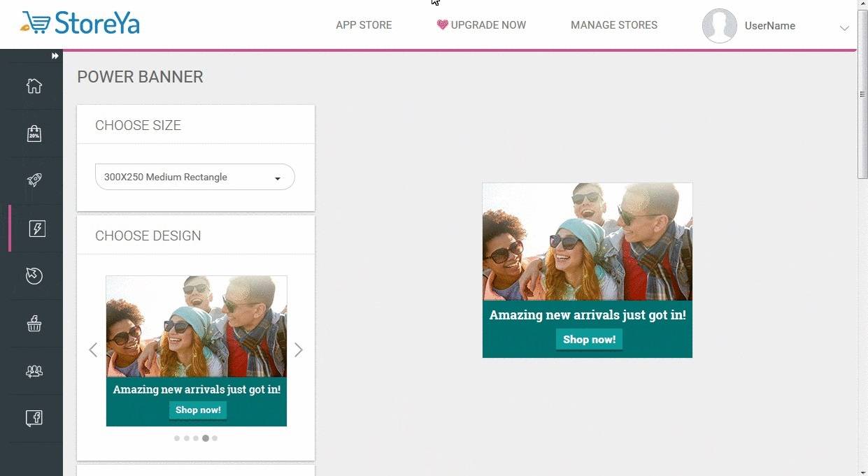This screenshot has width=868, height=476.
Task: Select the first carousel dot
Action: 177,438
